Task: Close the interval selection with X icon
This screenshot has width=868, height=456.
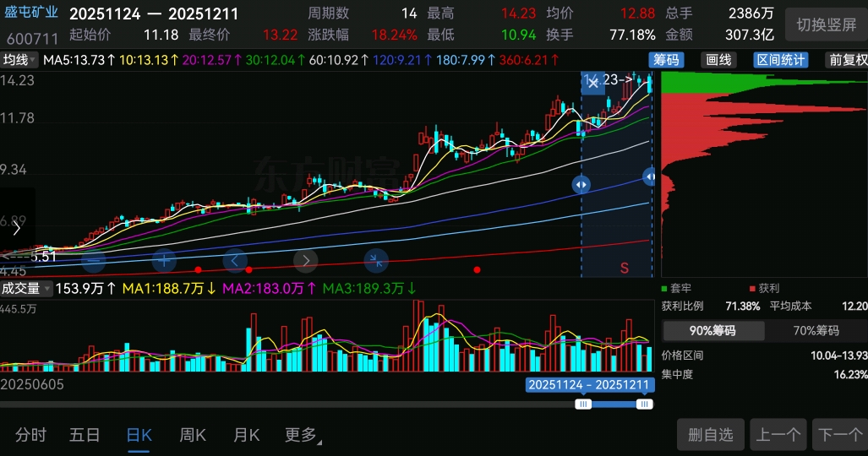Action: coord(592,84)
